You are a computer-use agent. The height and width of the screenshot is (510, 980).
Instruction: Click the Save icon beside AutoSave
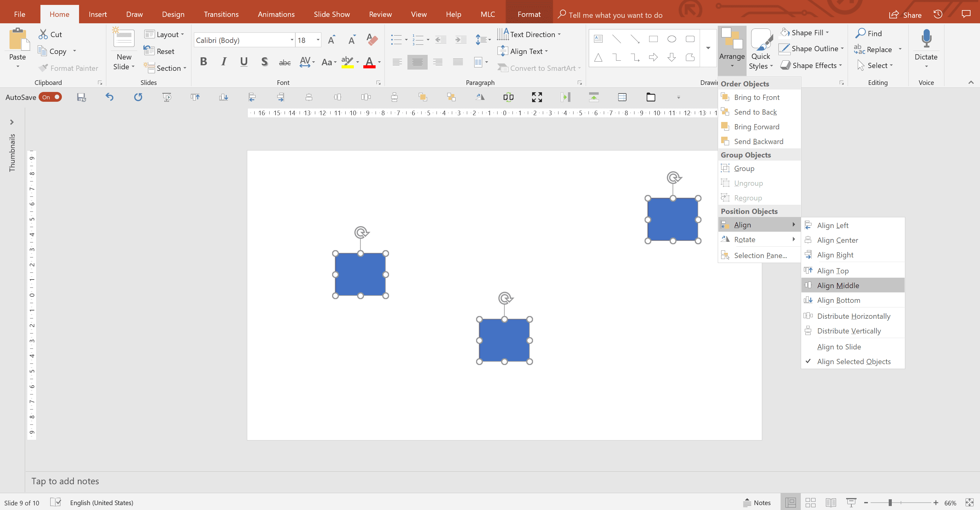81,97
